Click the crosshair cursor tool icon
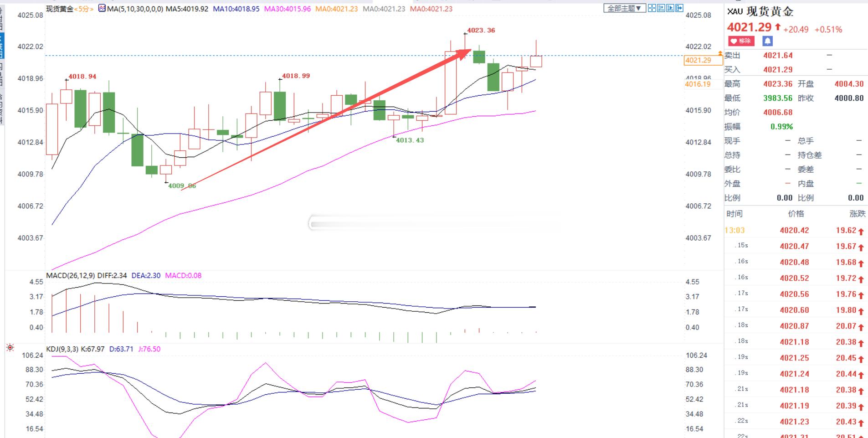 (652, 8)
